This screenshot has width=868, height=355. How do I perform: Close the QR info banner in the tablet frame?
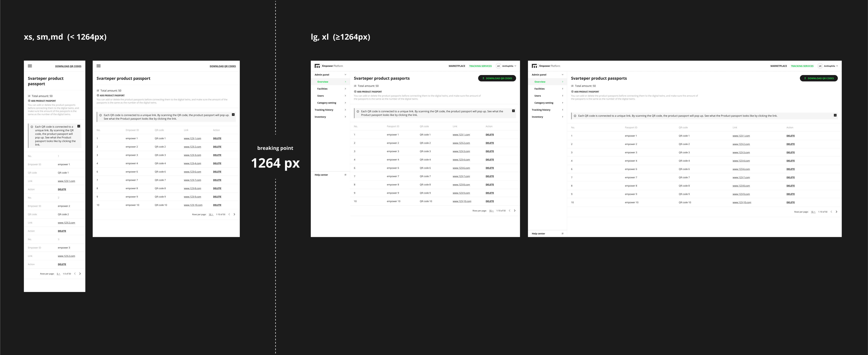pyautogui.click(x=233, y=115)
